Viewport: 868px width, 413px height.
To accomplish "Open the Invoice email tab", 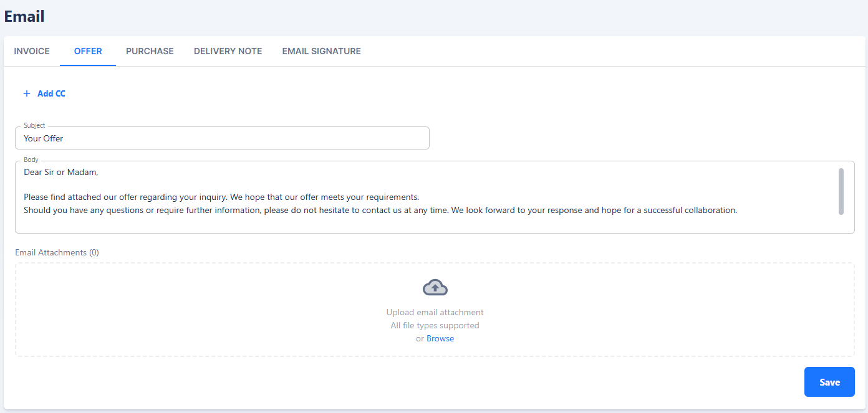I will pos(32,51).
